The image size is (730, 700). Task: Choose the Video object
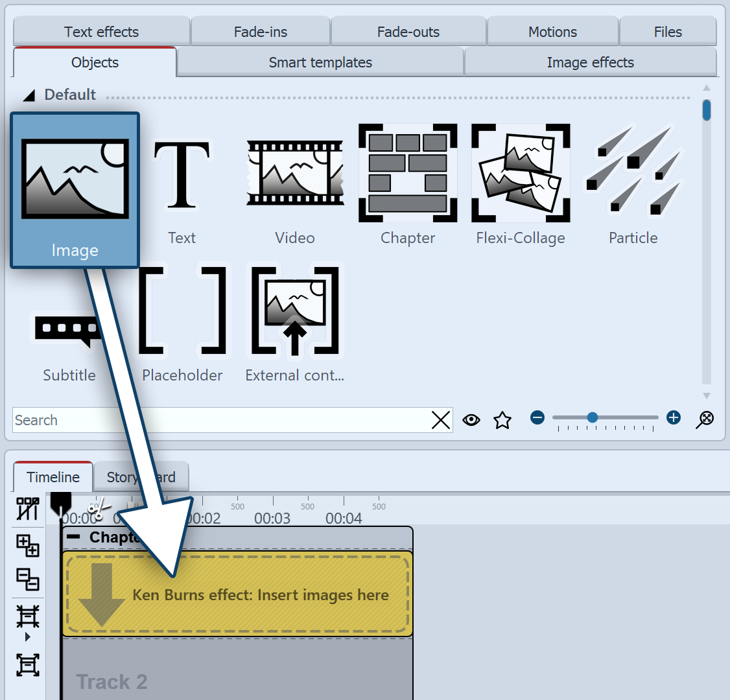295,174
